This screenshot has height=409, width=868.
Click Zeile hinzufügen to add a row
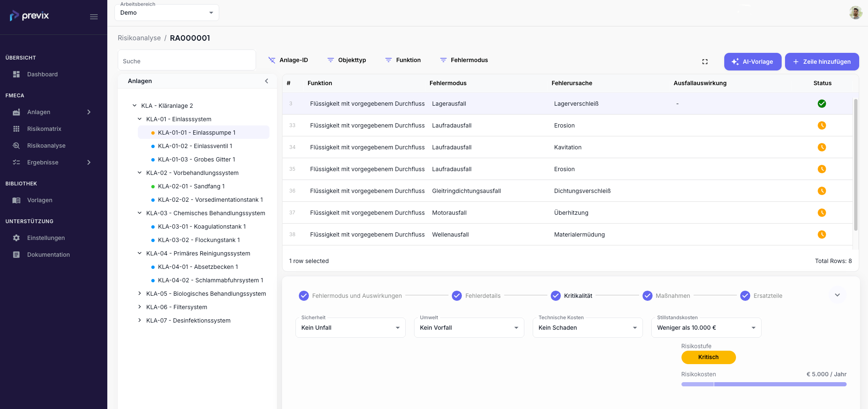coord(821,62)
